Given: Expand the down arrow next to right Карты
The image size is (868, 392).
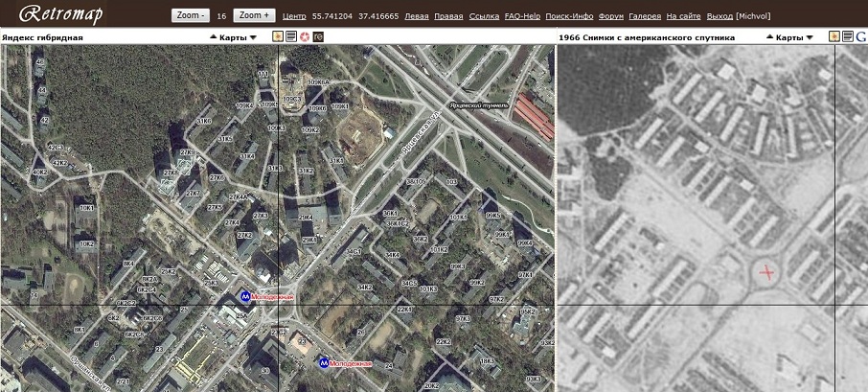Looking at the screenshot, I should pyautogui.click(x=810, y=37).
